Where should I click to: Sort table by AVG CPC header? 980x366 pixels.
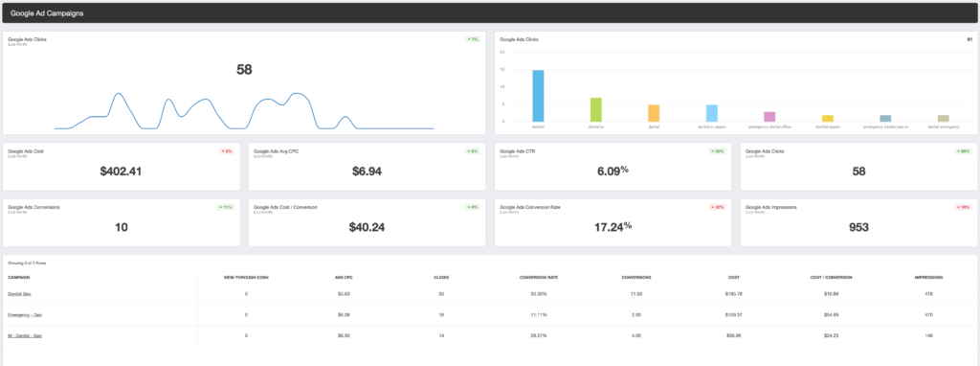(x=345, y=277)
